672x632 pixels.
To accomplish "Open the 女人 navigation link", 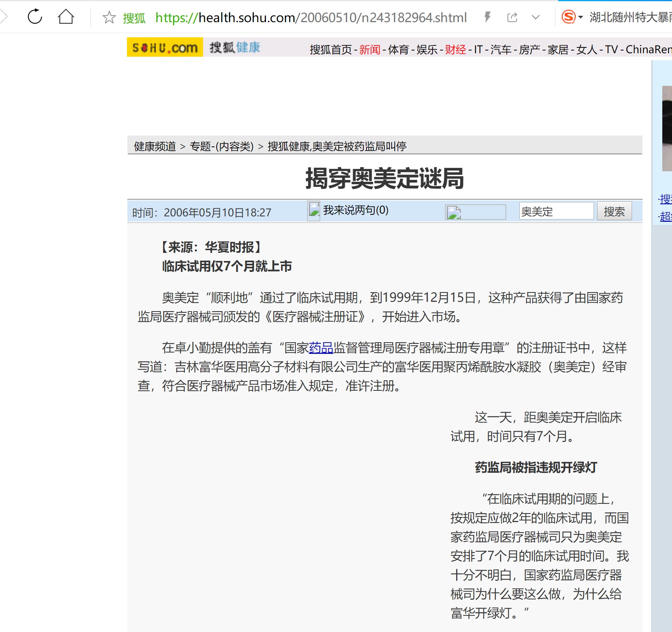I will 587,49.
